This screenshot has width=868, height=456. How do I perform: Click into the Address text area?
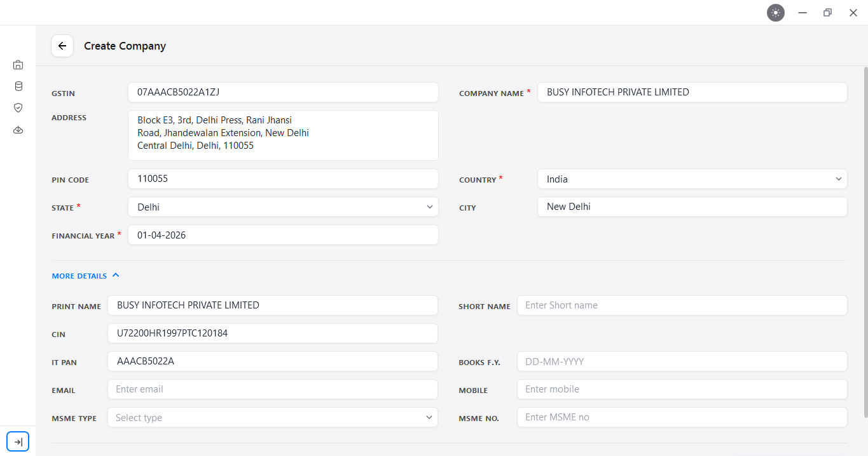(283, 135)
